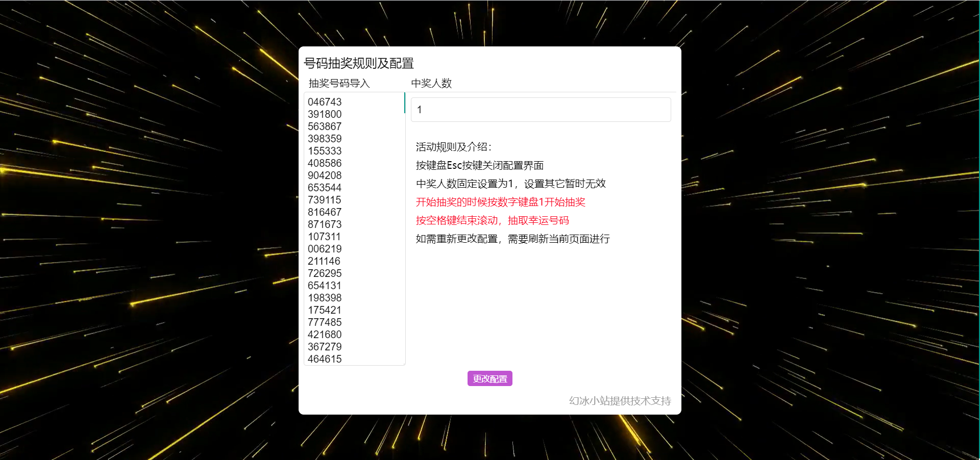Click the number 726295 in list
Image resolution: width=980 pixels, height=460 pixels.
[325, 273]
